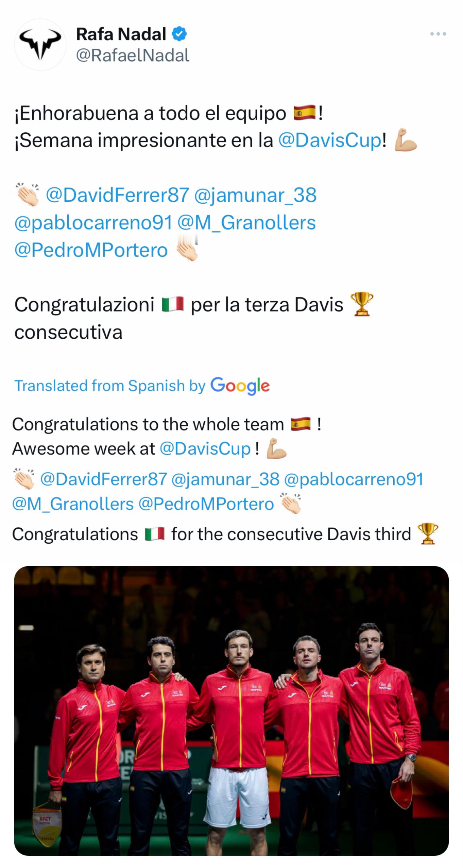Open @pablocarreno91 mention in the original tweet
463x868 pixels.
pyautogui.click(x=93, y=223)
